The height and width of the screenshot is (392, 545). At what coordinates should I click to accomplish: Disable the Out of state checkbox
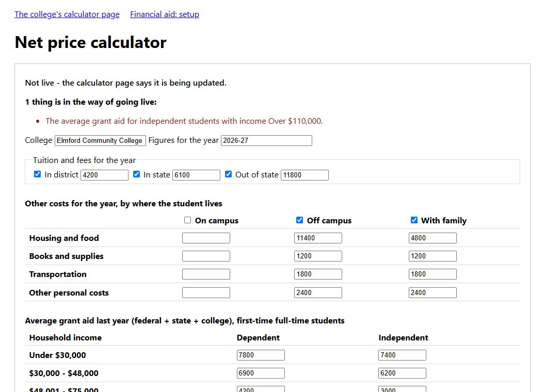(228, 174)
